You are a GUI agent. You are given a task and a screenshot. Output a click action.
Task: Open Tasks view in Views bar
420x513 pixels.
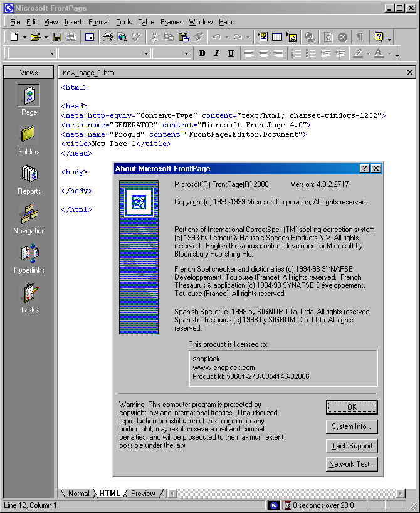pyautogui.click(x=29, y=298)
